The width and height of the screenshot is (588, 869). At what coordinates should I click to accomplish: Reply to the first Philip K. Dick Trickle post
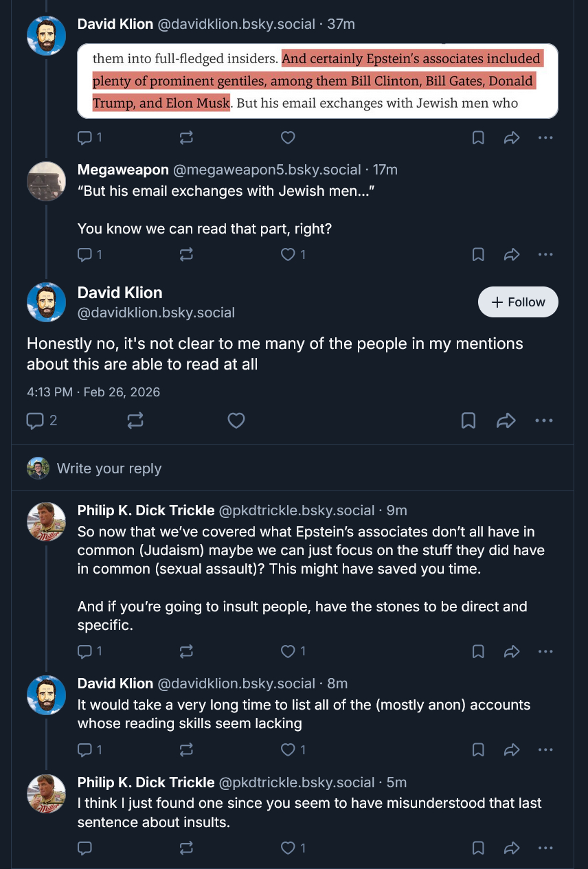click(84, 651)
